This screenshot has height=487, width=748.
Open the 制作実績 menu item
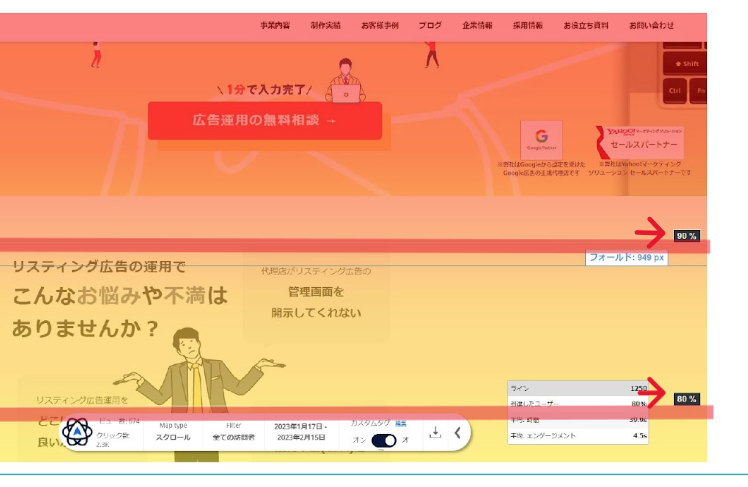tap(325, 25)
